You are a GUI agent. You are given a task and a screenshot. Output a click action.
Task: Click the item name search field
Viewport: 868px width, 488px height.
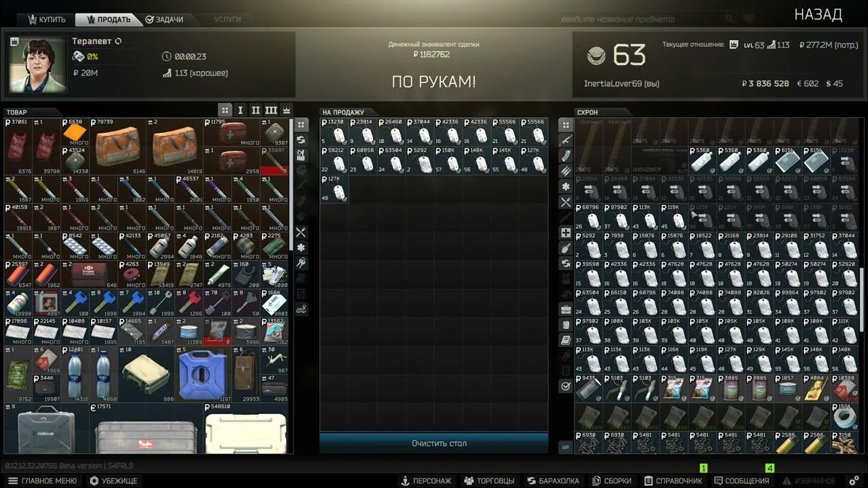click(x=641, y=19)
